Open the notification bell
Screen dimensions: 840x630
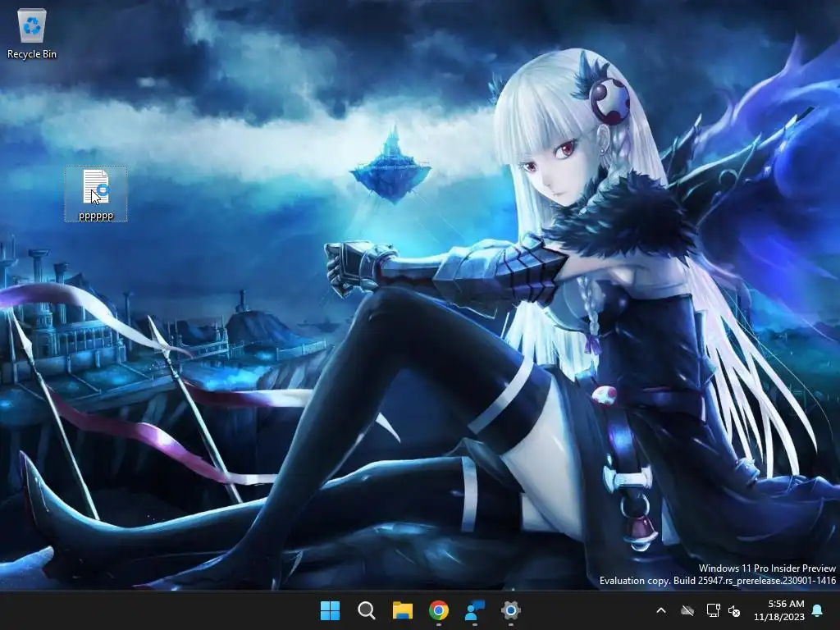818,610
